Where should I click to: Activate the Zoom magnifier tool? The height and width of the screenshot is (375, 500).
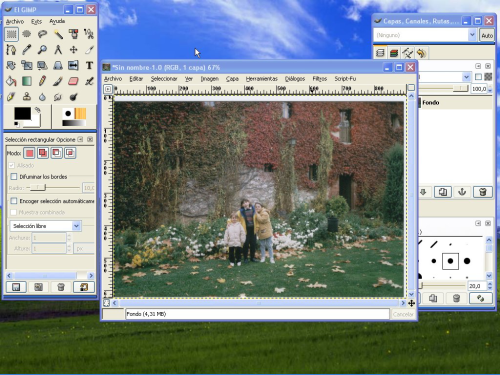coord(42,50)
